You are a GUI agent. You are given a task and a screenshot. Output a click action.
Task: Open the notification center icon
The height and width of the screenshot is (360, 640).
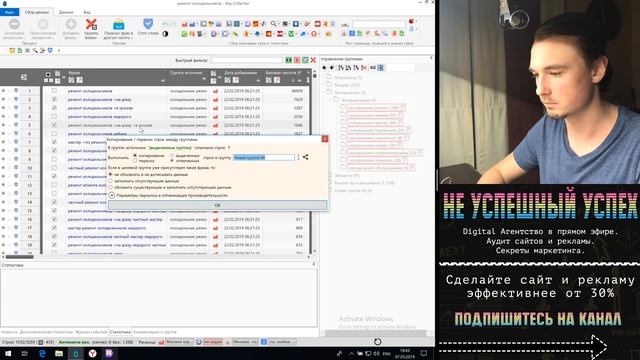(x=424, y=353)
